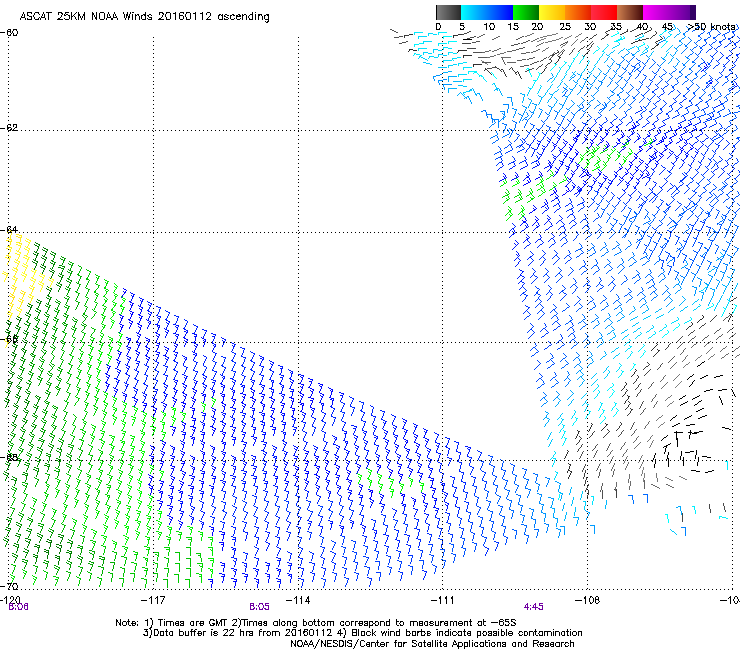Click the latitude label -64
740x650 pixels.
coord(9,230)
